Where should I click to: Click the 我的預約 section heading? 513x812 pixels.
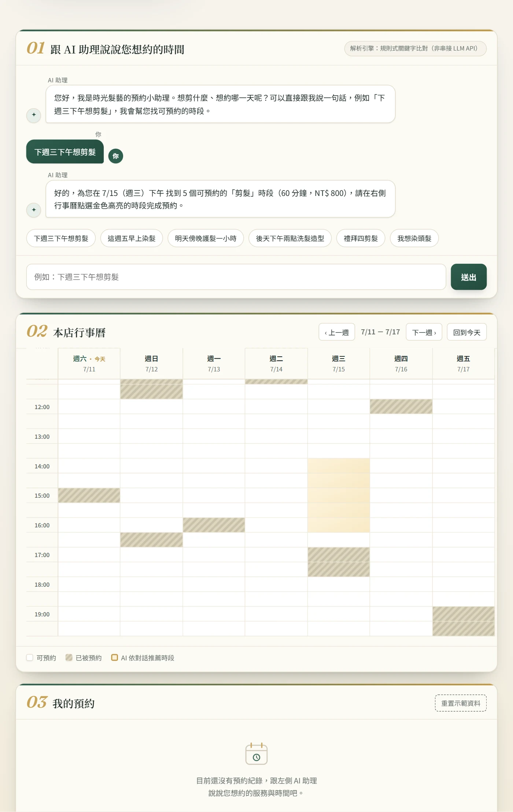pos(74,704)
